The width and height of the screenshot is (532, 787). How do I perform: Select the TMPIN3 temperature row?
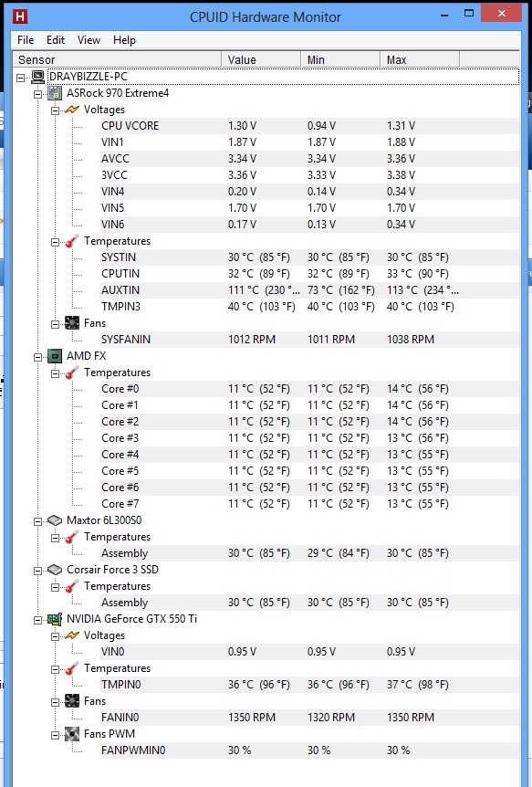(308, 307)
